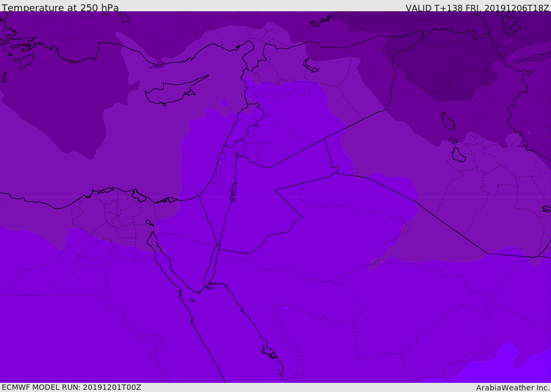The height and width of the screenshot is (392, 551).
Task: Click the small contour spot southeast of Cyprus
Action: click(x=224, y=103)
